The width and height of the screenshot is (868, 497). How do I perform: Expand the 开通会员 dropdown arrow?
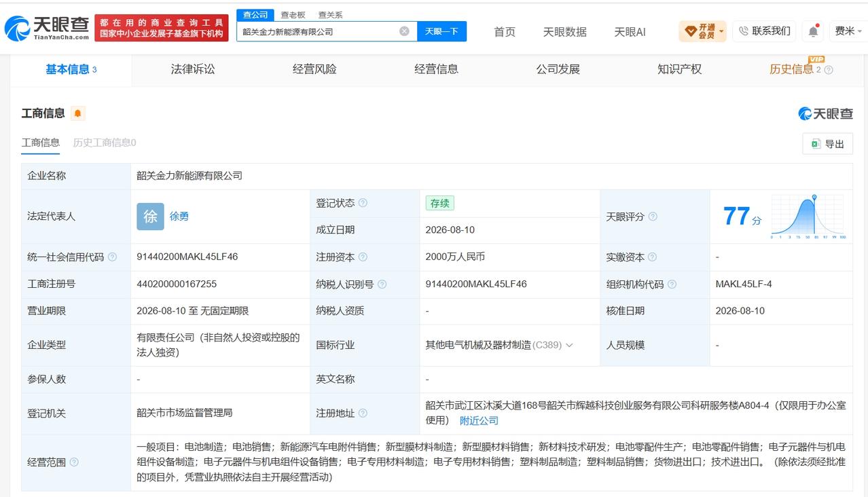tap(721, 31)
